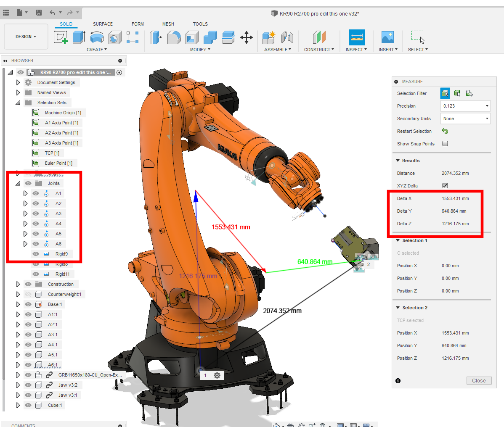Activate the Measure tool icon

point(357,37)
